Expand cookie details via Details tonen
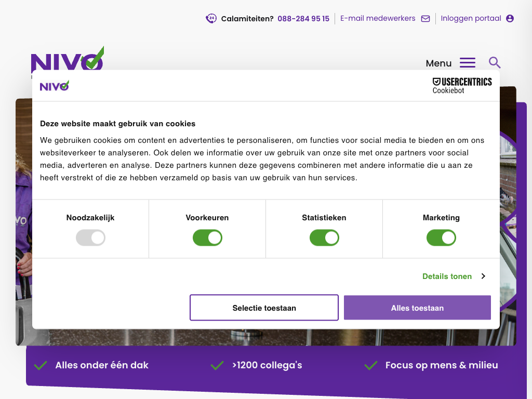This screenshot has width=532, height=399. (447, 276)
